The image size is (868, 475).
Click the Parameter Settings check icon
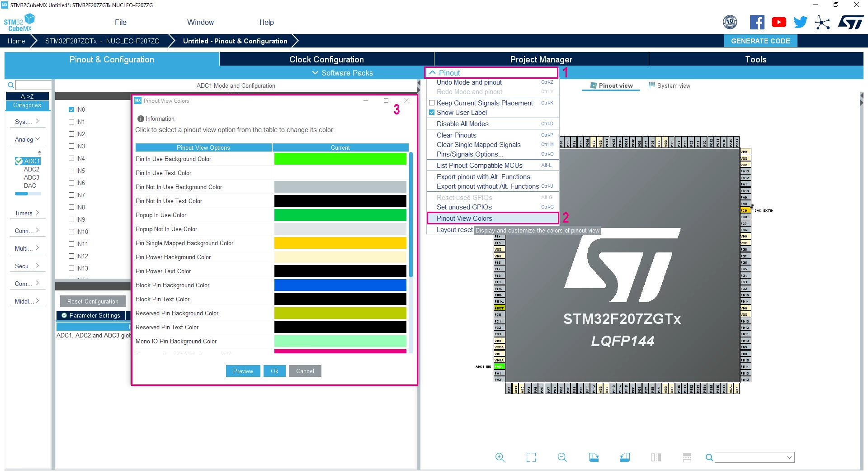click(x=64, y=315)
